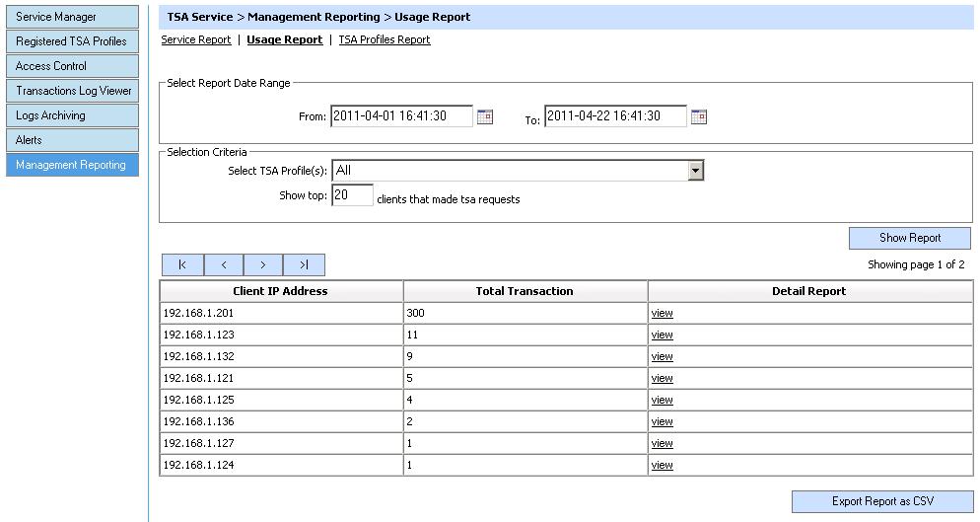Click Client IP Address column header
Viewport: 980px width, 522px height.
click(x=281, y=291)
